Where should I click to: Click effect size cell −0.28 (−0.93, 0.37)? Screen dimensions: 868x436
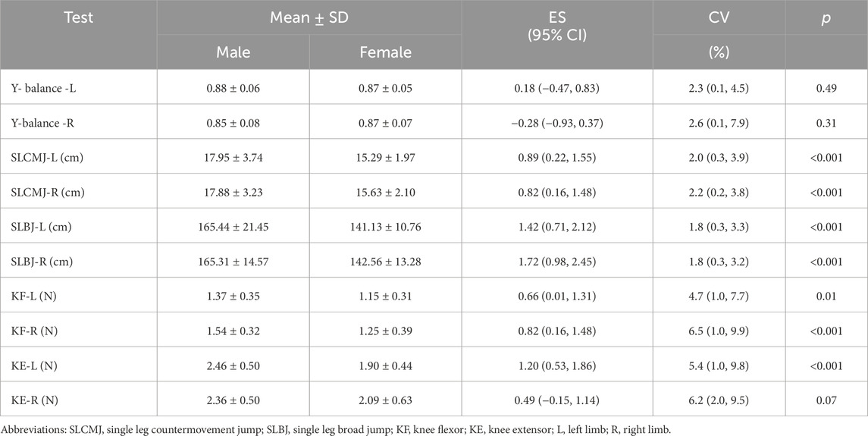pos(535,124)
